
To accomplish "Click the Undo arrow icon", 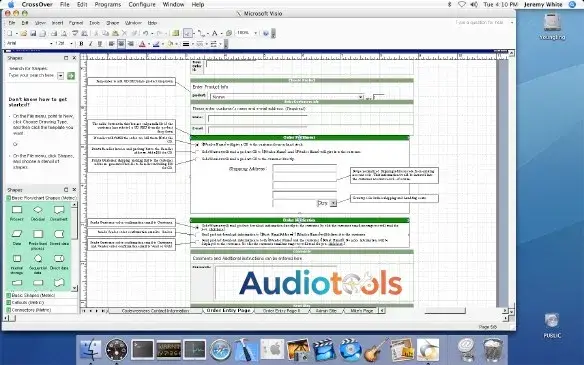I will pyautogui.click(x=146, y=34).
